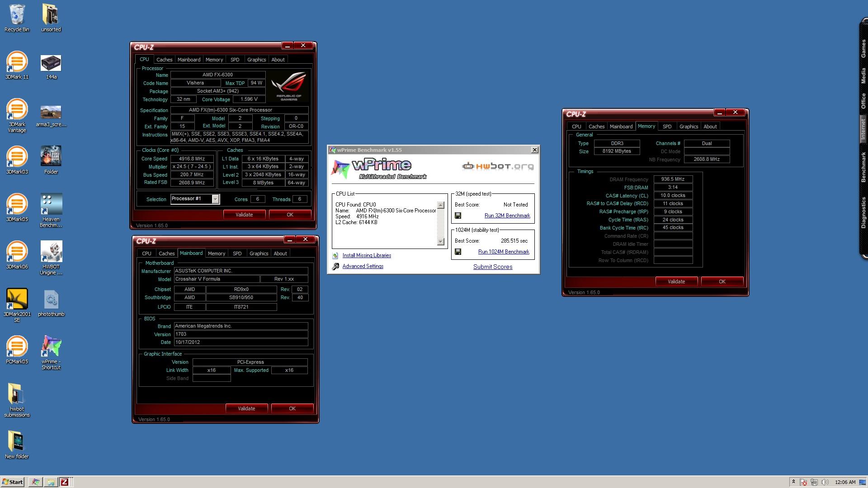The image size is (868, 488).
Task: Click Install Missing Libraries icon
Action: click(335, 256)
